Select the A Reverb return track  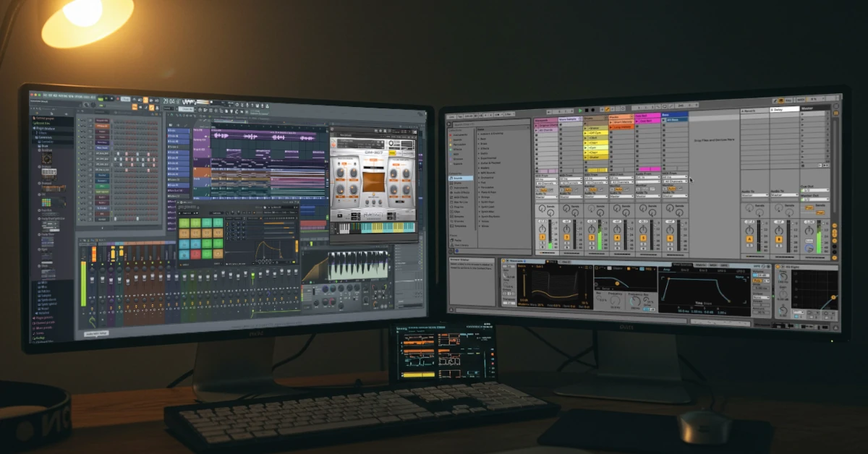[754, 111]
